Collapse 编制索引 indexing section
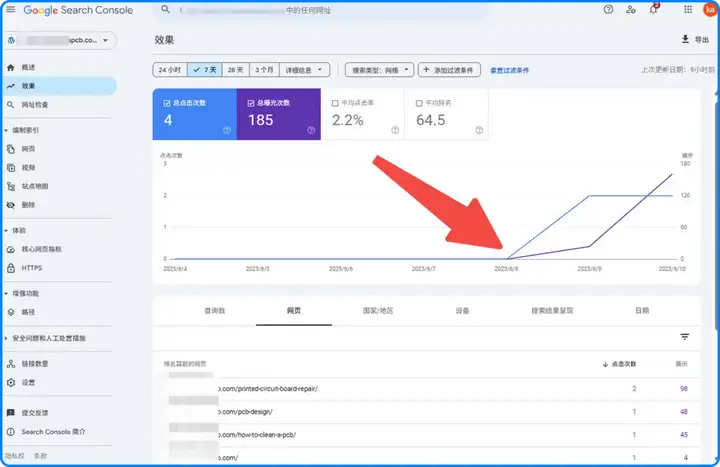This screenshot has width=720, height=467. (x=6, y=130)
